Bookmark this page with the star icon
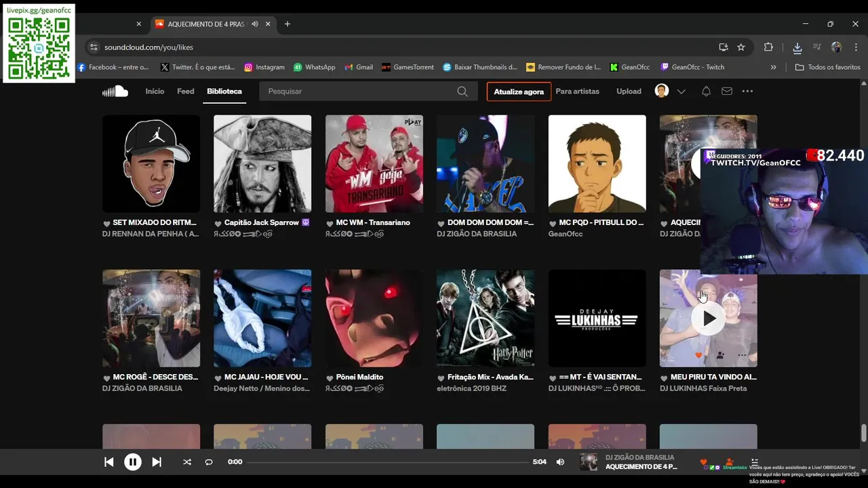 pos(741,47)
